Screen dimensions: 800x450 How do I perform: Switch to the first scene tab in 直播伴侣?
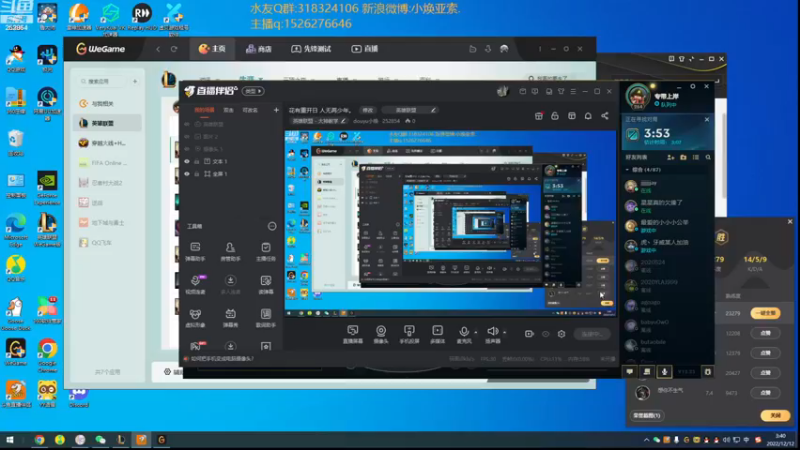pos(204,110)
